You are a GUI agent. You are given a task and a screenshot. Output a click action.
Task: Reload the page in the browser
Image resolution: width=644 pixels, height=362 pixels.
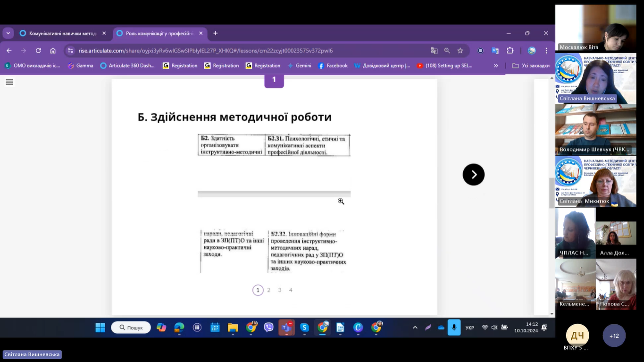(38, 51)
